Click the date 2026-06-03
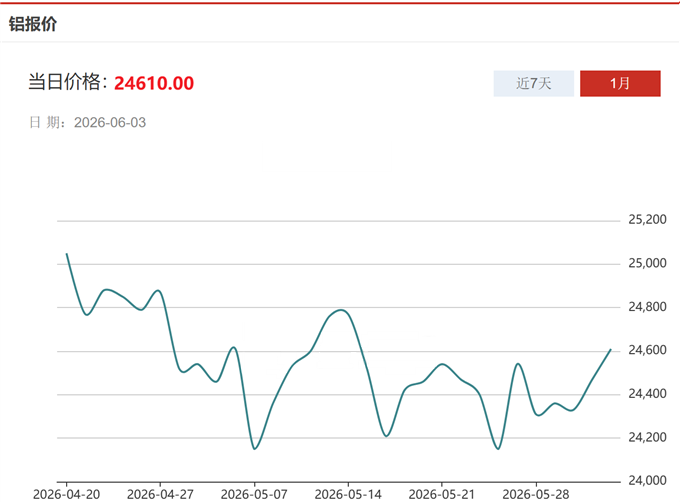Image resolution: width=680 pixels, height=502 pixels. [x=110, y=123]
